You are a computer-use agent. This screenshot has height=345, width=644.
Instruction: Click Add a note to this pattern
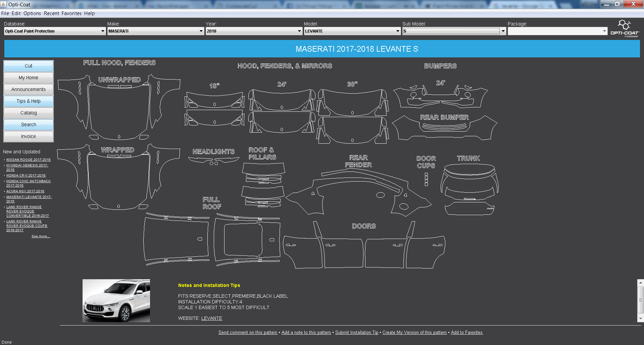pyautogui.click(x=306, y=333)
